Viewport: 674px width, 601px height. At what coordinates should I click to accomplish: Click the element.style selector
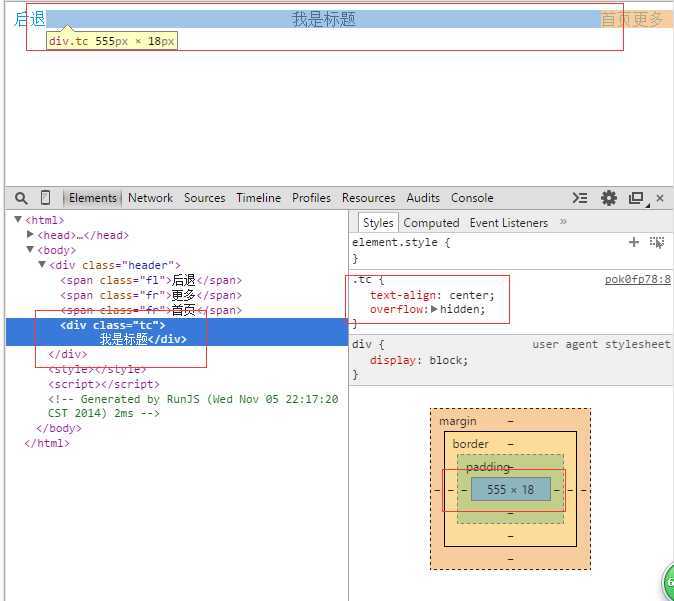[395, 242]
